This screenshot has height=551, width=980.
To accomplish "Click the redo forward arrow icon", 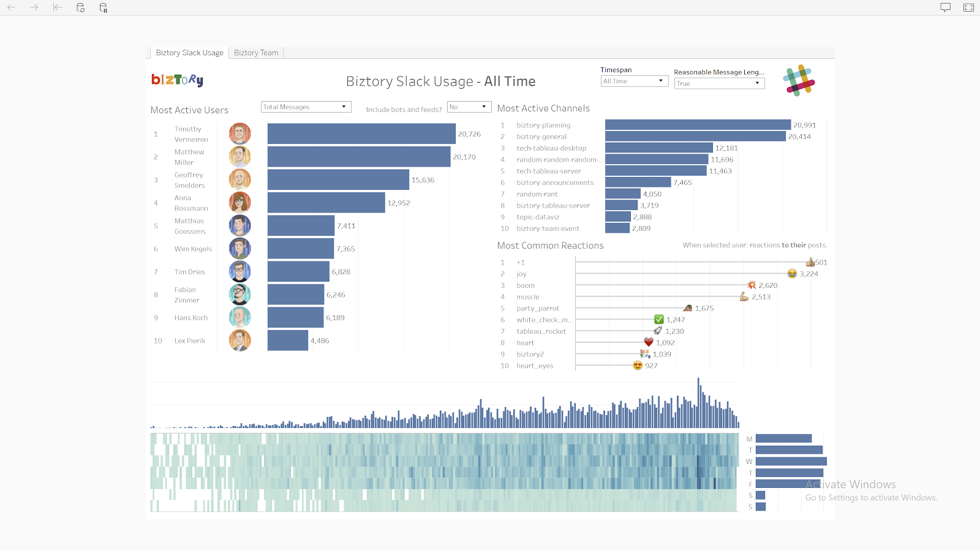I will [x=34, y=7].
